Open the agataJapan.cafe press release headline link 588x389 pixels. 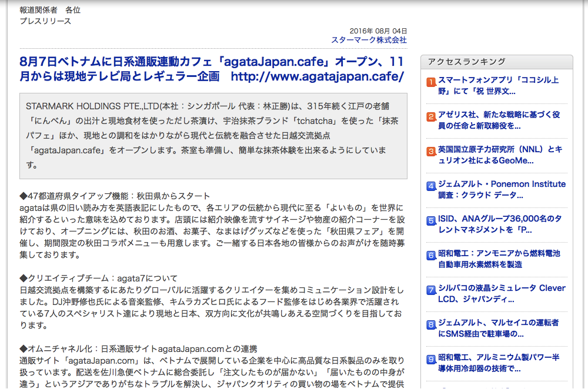click(x=212, y=69)
